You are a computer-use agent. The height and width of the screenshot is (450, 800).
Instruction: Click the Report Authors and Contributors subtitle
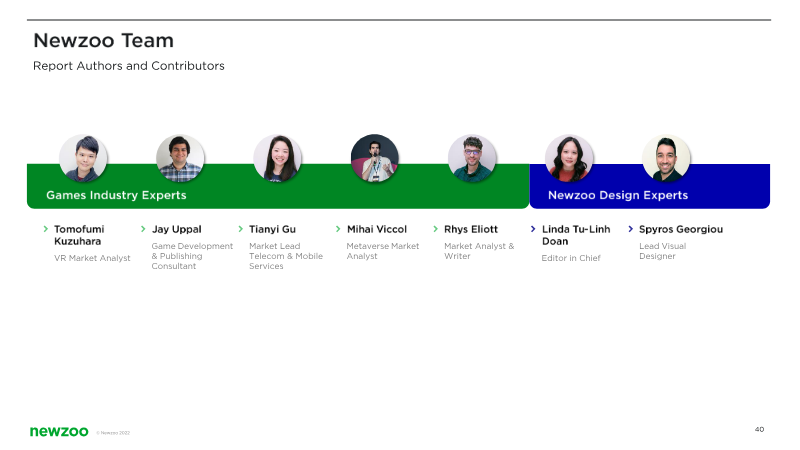pos(129,66)
